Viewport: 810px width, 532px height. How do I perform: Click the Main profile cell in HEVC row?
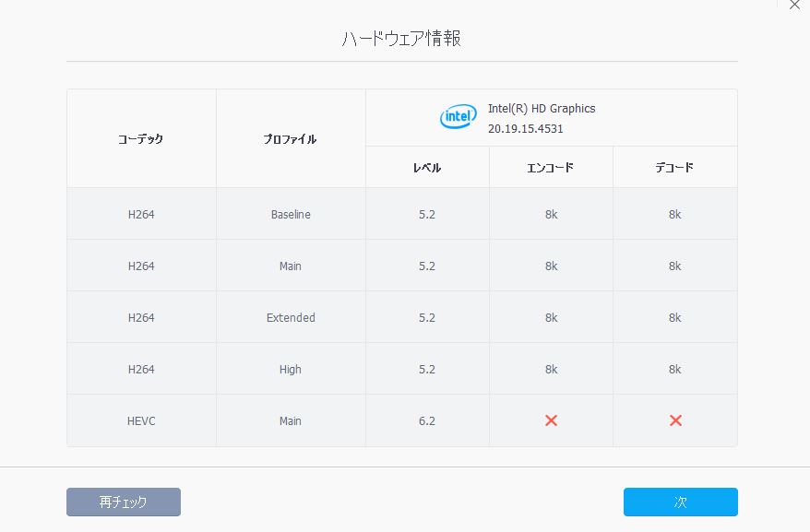291,420
